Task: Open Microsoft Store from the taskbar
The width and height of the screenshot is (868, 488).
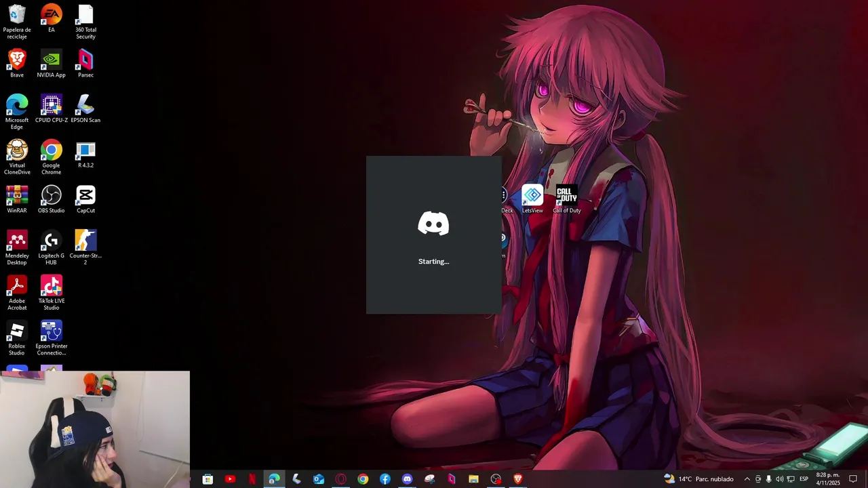Action: click(208, 479)
